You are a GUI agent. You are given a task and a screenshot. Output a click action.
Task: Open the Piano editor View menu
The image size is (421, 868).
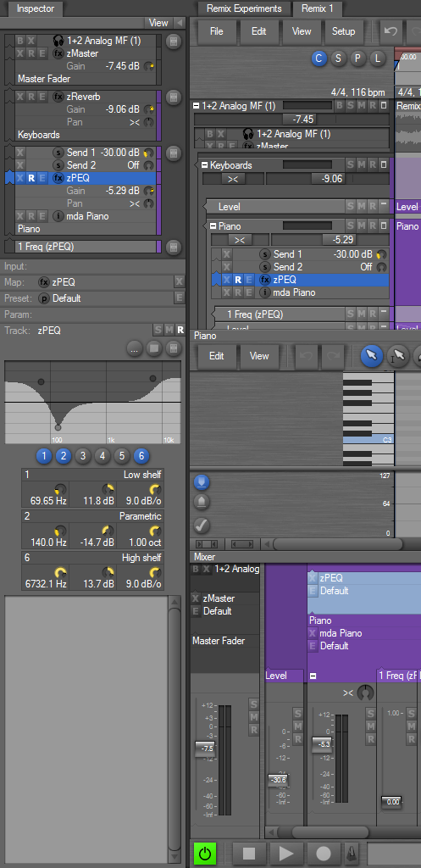pos(259,356)
